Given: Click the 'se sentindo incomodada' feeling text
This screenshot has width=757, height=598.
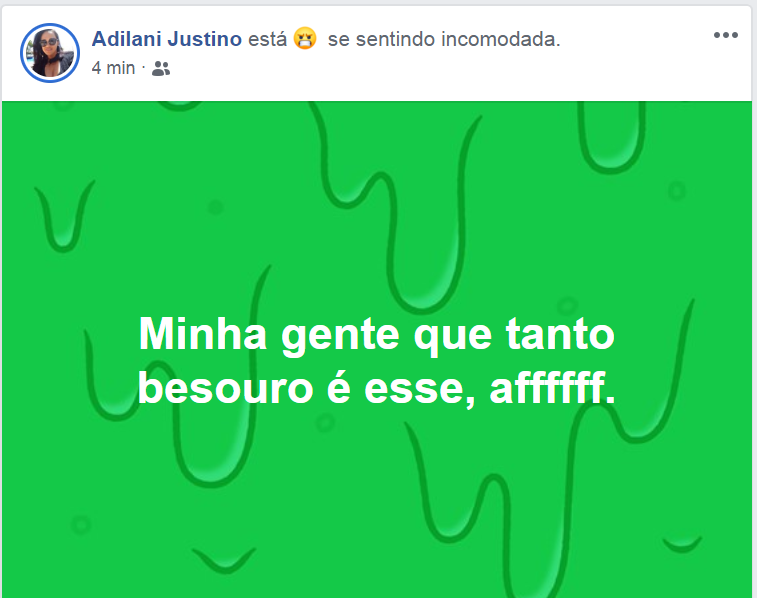Looking at the screenshot, I should [443, 40].
